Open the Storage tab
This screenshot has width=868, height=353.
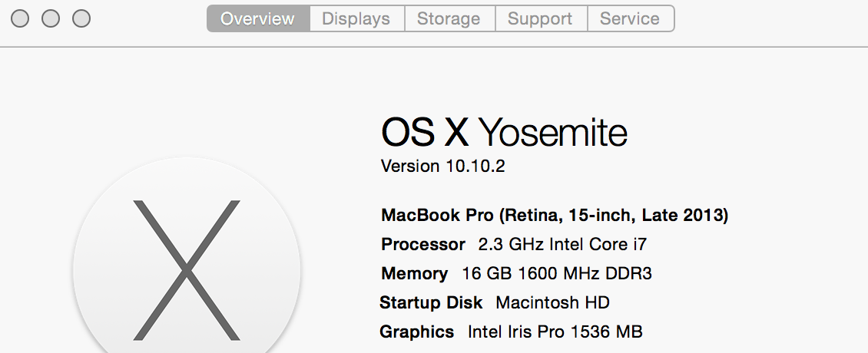coord(449,19)
